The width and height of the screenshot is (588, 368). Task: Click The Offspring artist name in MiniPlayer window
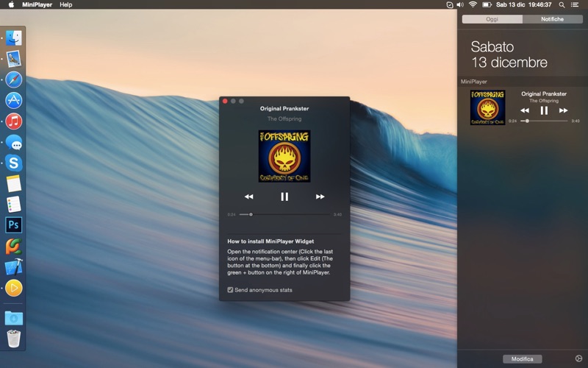[284, 118]
